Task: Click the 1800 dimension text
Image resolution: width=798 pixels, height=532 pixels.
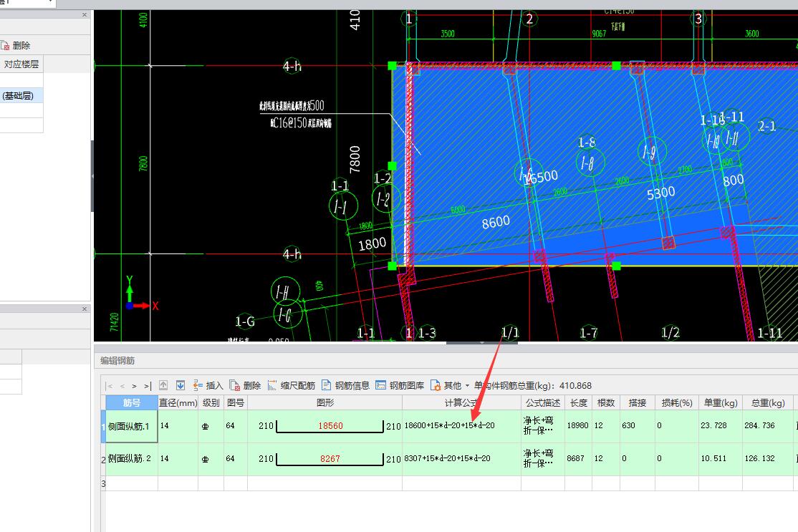Action: tap(372, 244)
